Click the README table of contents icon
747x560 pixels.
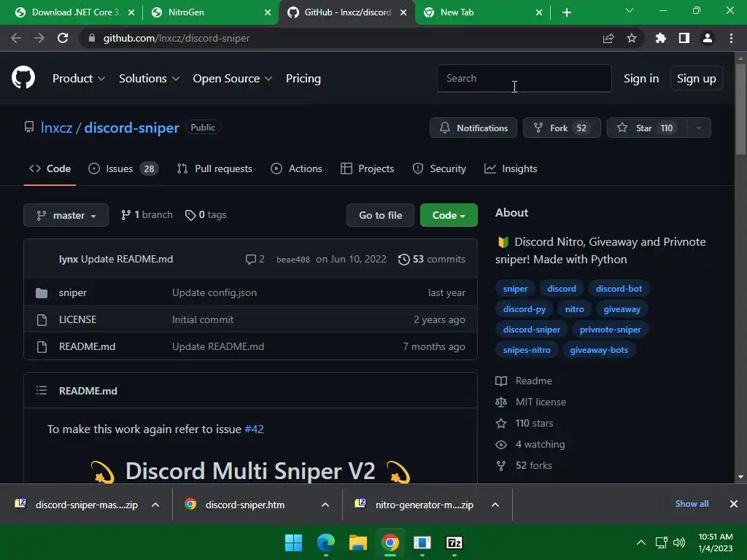42,391
